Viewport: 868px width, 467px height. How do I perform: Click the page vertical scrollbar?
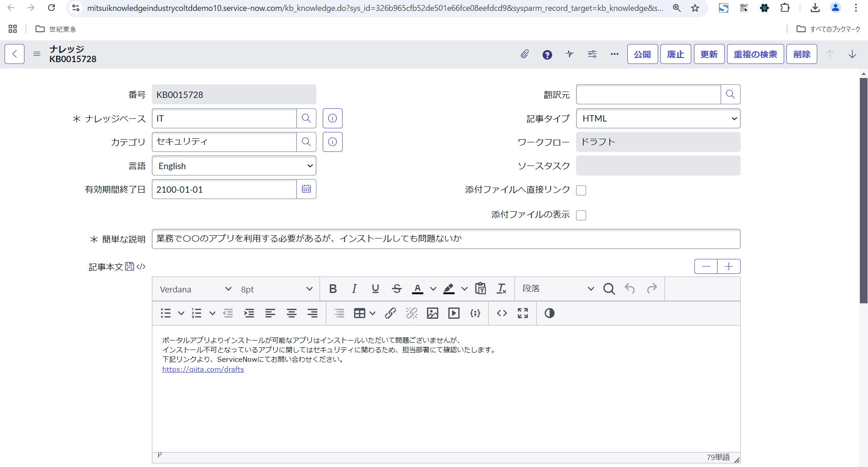point(863,190)
